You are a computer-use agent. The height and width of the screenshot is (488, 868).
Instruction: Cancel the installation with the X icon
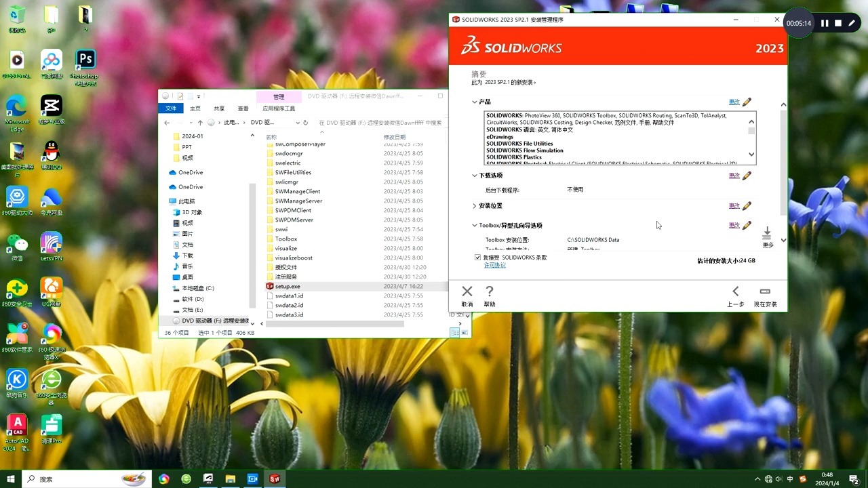[467, 291]
